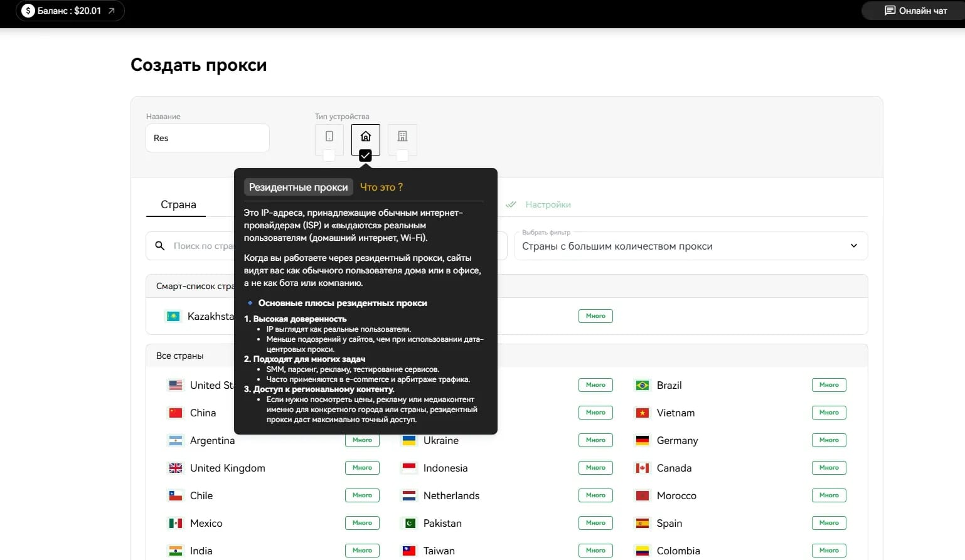965x560 pixels.
Task: Click the "Много" badge beside Colombia
Action: pos(829,551)
